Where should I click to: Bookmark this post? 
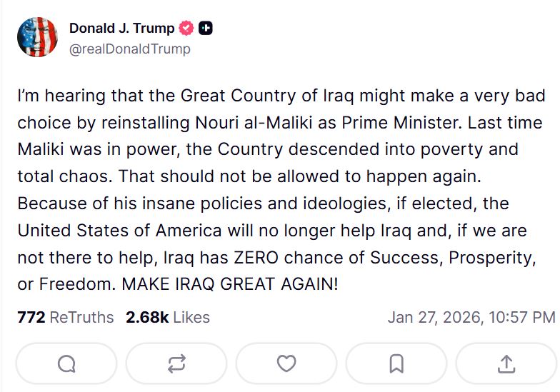pyautogui.click(x=396, y=364)
